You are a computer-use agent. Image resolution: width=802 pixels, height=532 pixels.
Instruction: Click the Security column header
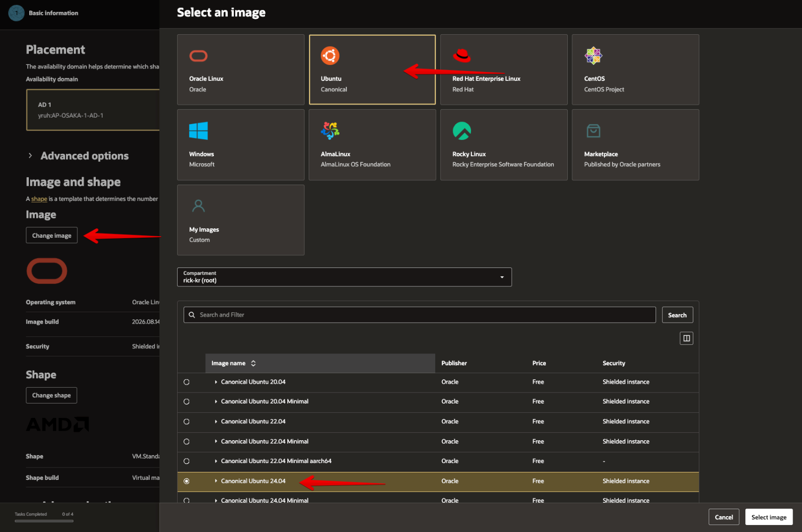614,363
